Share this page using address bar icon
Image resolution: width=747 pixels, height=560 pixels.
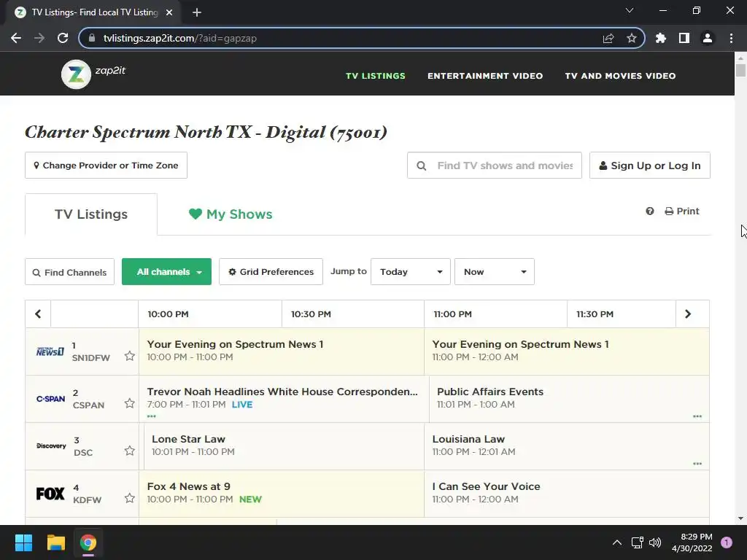pyautogui.click(x=608, y=38)
